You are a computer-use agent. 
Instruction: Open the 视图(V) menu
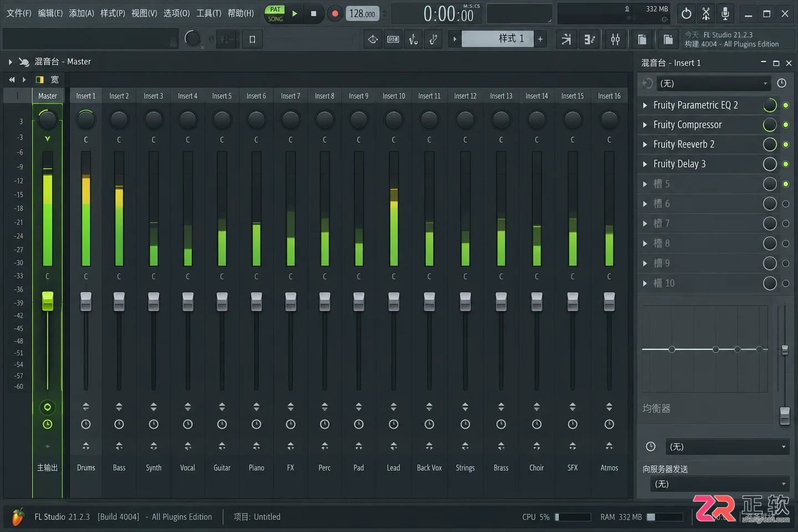click(x=144, y=13)
